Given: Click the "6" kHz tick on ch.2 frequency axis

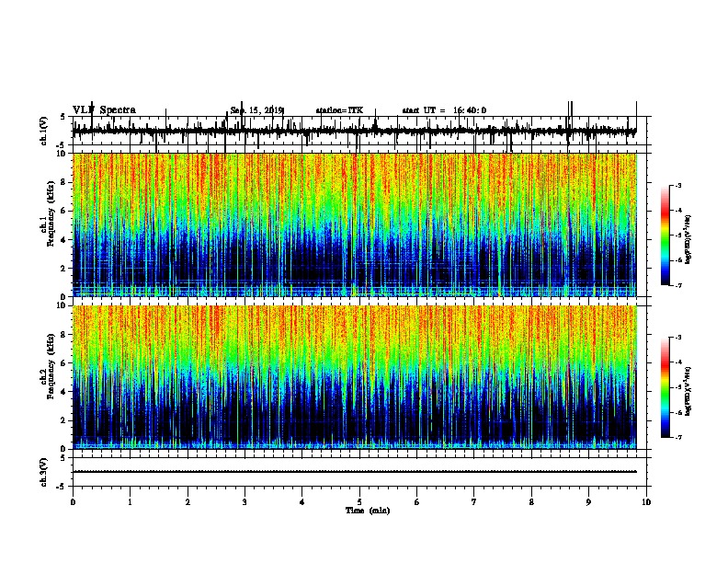Looking at the screenshot, I should click(x=64, y=363).
